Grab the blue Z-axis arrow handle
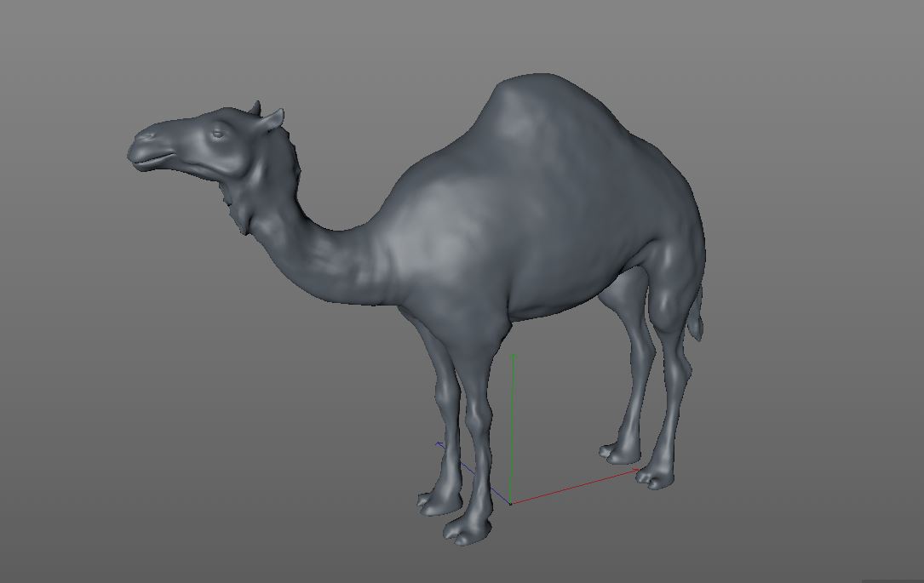The image size is (924, 583). [439, 444]
